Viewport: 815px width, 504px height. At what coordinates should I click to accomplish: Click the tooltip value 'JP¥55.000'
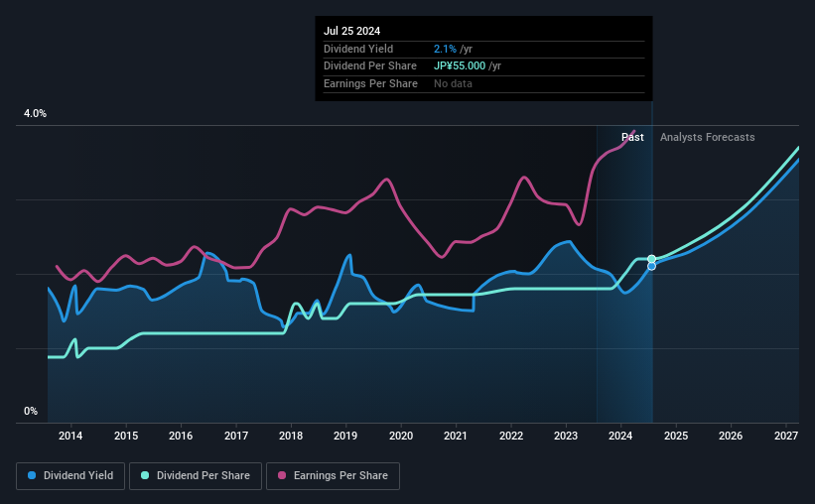460,66
